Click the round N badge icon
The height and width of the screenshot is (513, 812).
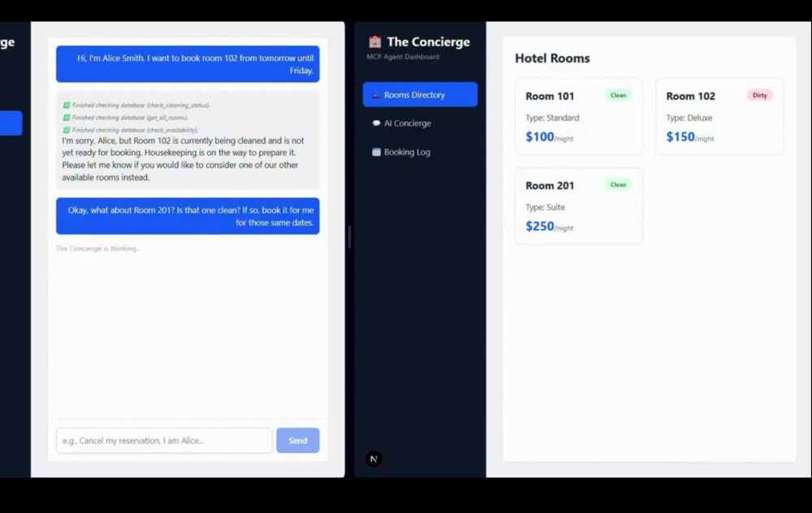pyautogui.click(x=374, y=459)
